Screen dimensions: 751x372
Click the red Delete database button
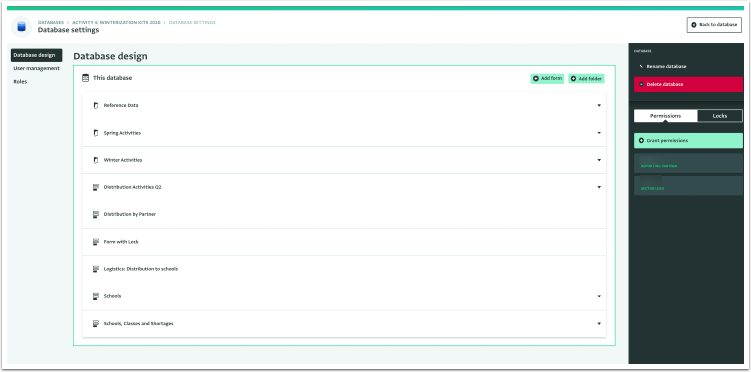[x=688, y=84]
